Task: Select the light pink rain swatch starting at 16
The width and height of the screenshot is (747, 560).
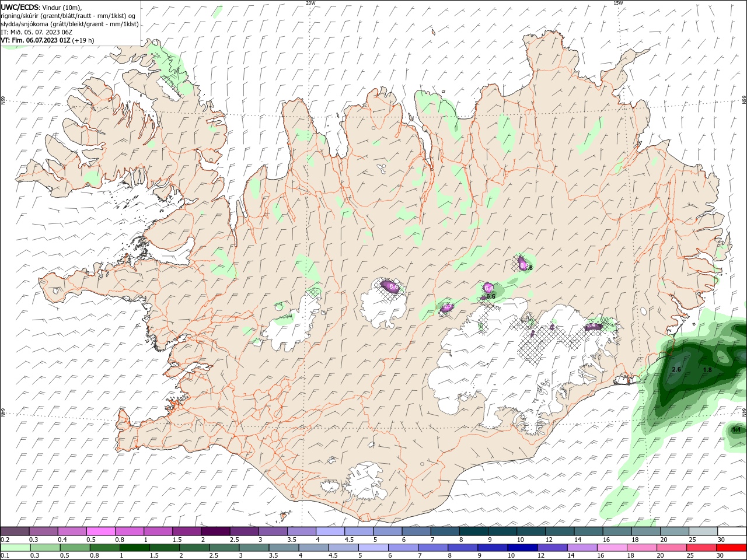Action: [612, 548]
